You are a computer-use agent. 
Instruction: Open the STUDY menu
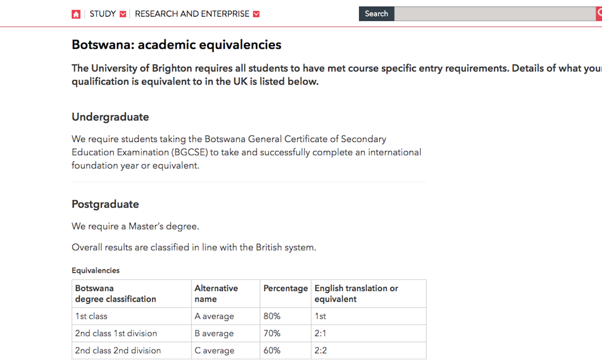tap(103, 14)
